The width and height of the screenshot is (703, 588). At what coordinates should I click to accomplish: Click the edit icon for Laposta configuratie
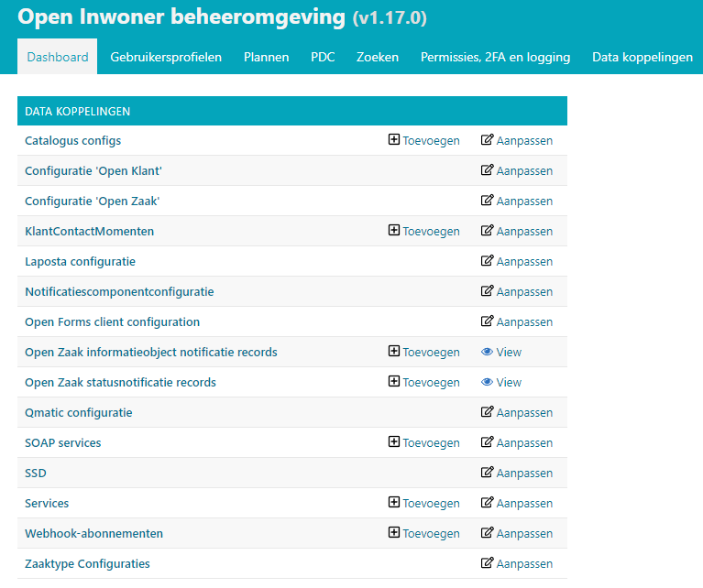[488, 261]
